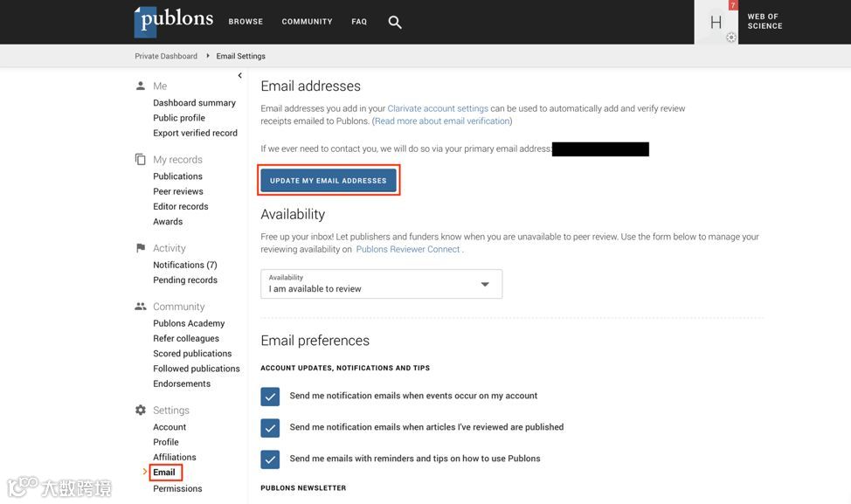Viewport: 851px width, 504px height.
Task: Click the Me section heading
Action: (160, 86)
